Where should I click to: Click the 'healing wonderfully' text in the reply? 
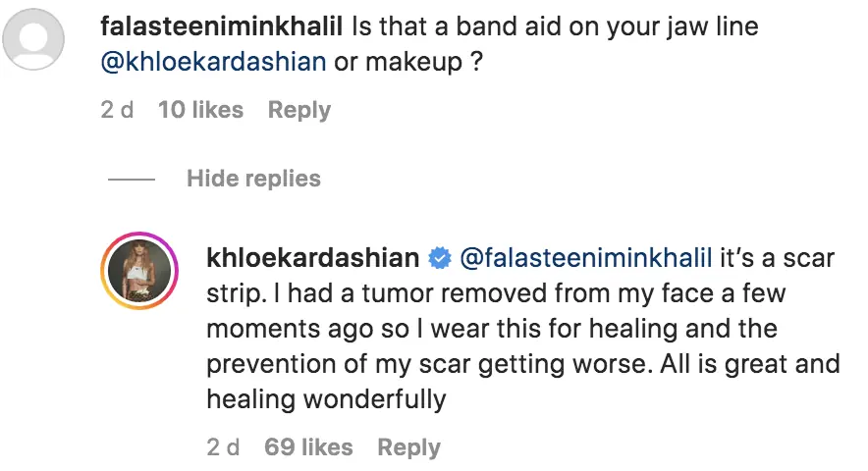click(x=326, y=399)
